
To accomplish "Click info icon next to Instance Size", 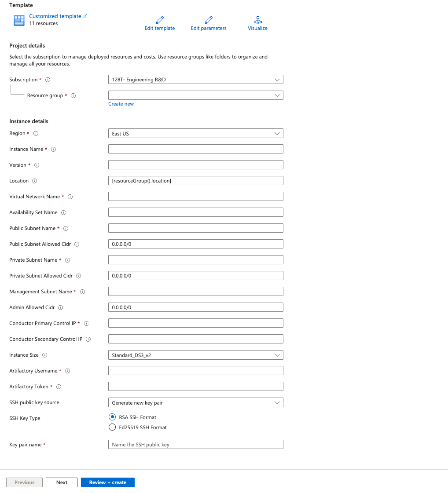I will click(44, 355).
